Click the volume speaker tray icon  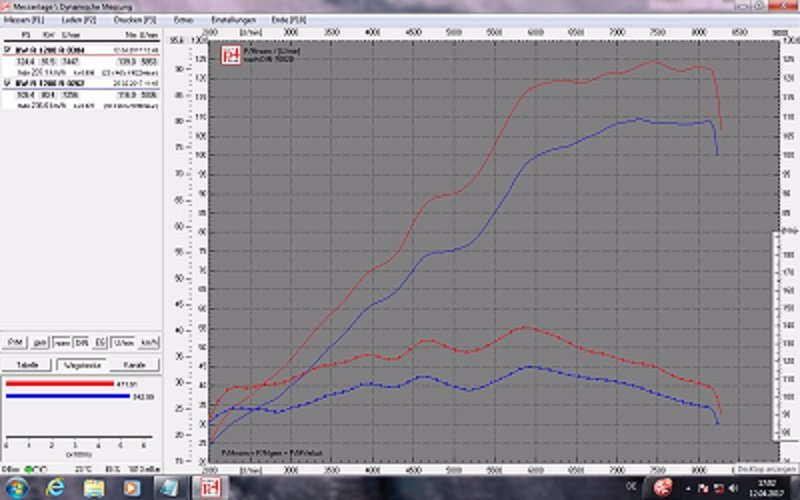tap(734, 489)
